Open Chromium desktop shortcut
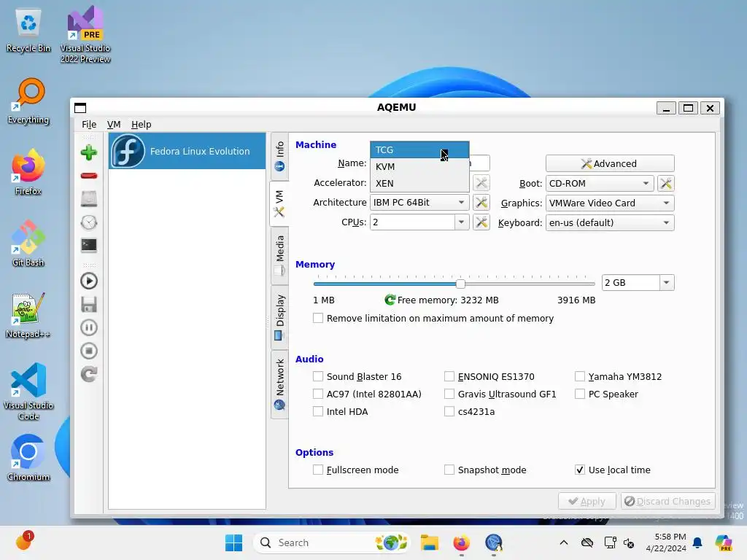 (28, 458)
